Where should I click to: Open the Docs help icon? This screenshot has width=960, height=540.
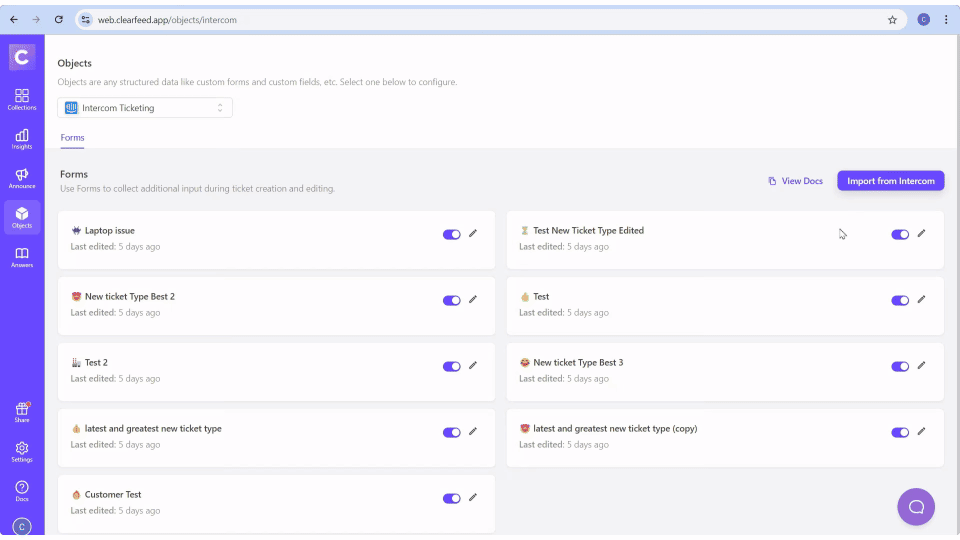[x=22, y=490]
